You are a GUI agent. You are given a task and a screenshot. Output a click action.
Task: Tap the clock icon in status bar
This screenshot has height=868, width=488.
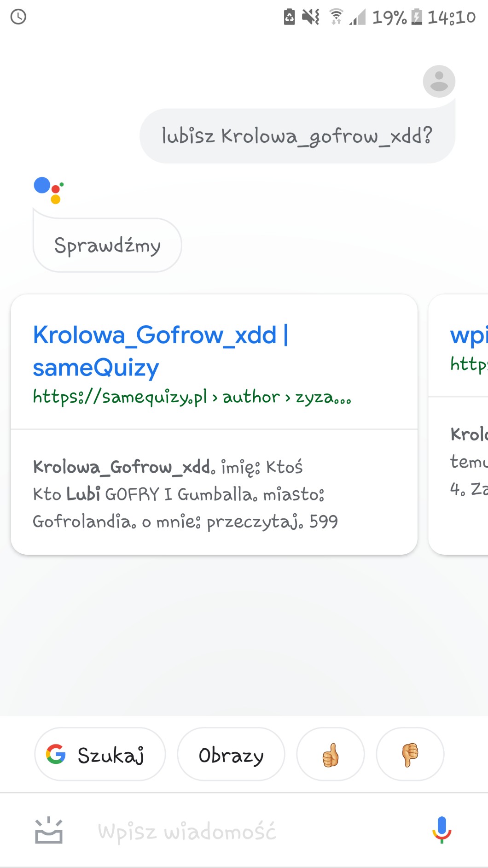18,17
